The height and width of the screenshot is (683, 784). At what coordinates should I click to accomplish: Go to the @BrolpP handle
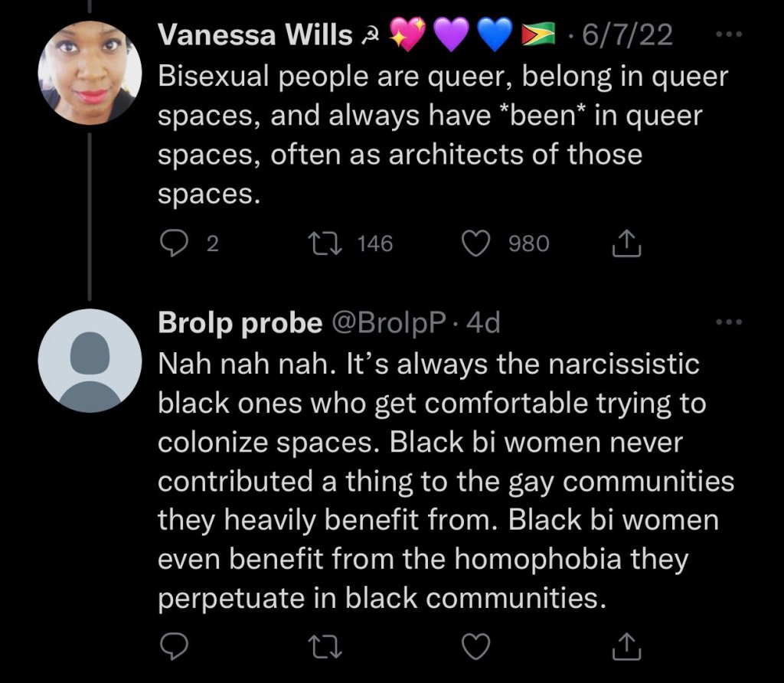tap(387, 324)
